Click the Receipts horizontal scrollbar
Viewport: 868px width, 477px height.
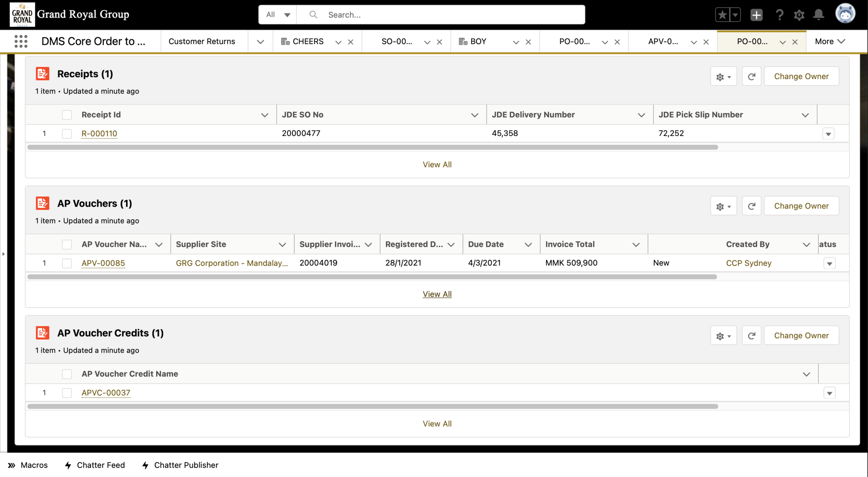373,147
